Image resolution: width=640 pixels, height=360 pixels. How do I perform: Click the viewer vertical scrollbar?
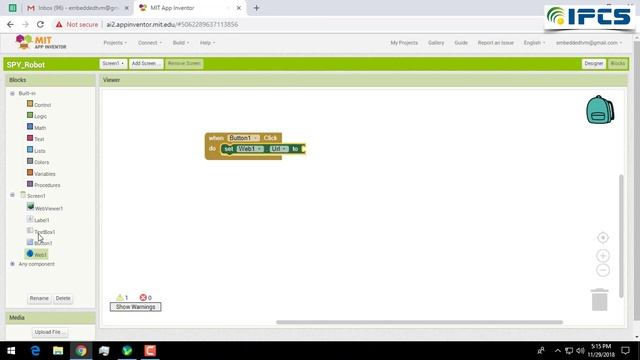pyautogui.click(x=621, y=236)
